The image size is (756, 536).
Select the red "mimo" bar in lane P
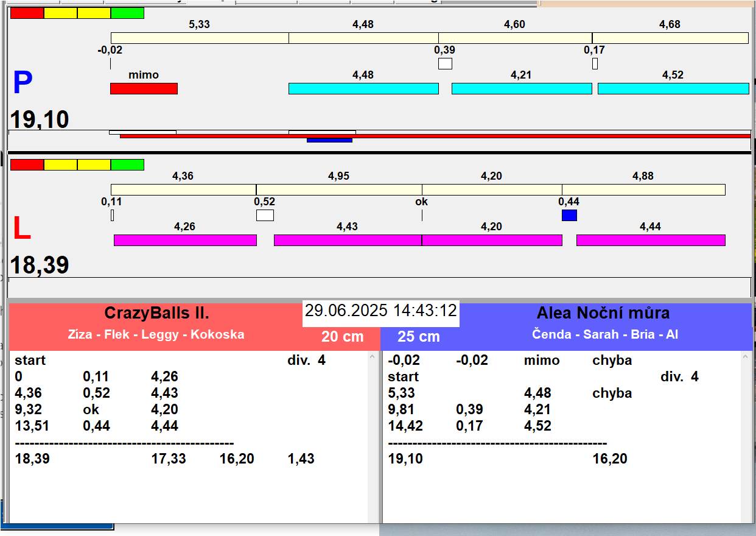click(x=144, y=88)
